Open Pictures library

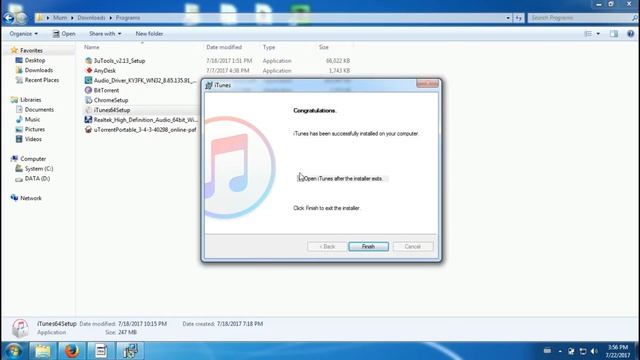tap(35, 129)
